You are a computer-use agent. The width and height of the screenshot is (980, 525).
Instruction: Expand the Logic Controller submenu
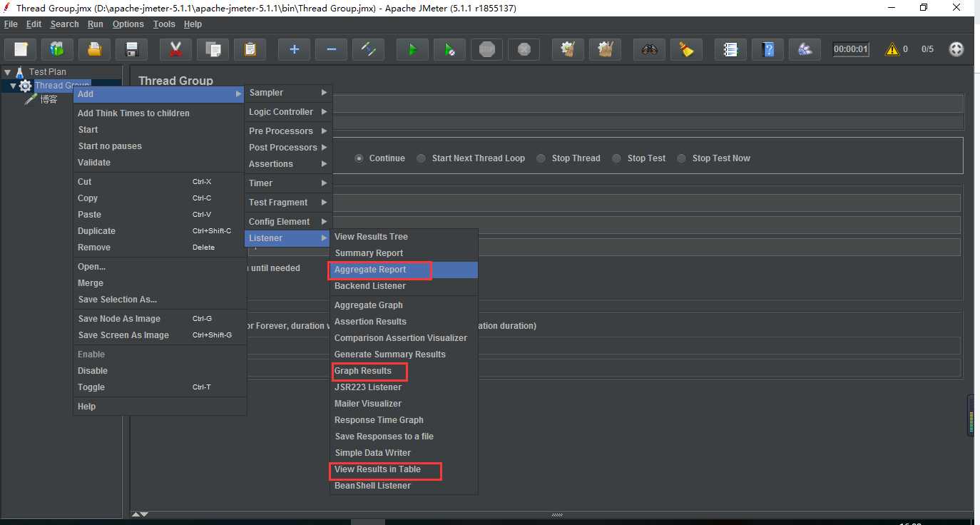pyautogui.click(x=287, y=112)
